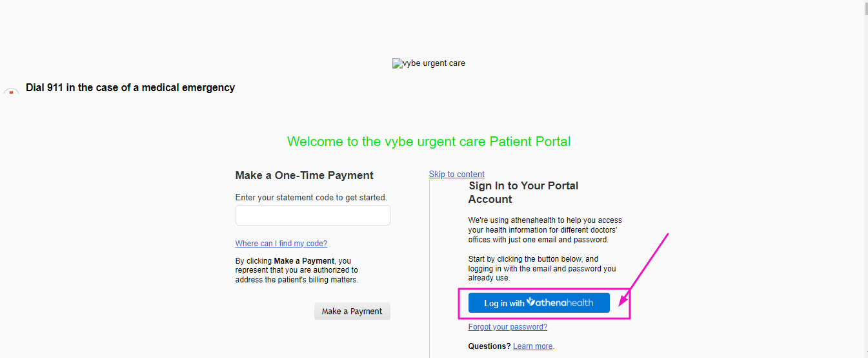Click bold 'Make a Payment' in disclaimer text
The height and width of the screenshot is (358, 868).
tap(304, 261)
